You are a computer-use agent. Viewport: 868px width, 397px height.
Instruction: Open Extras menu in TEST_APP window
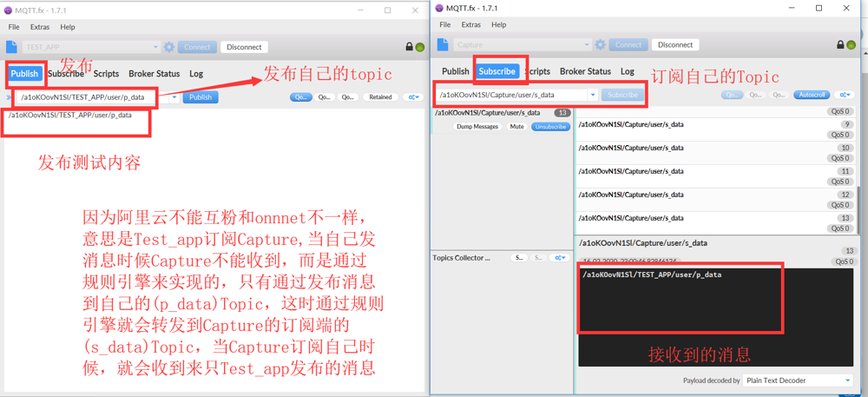(40, 27)
